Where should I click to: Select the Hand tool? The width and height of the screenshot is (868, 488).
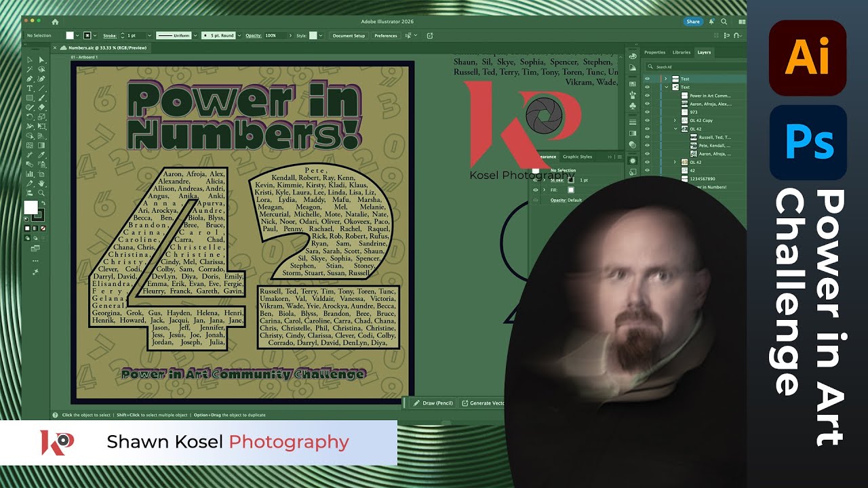tap(42, 183)
